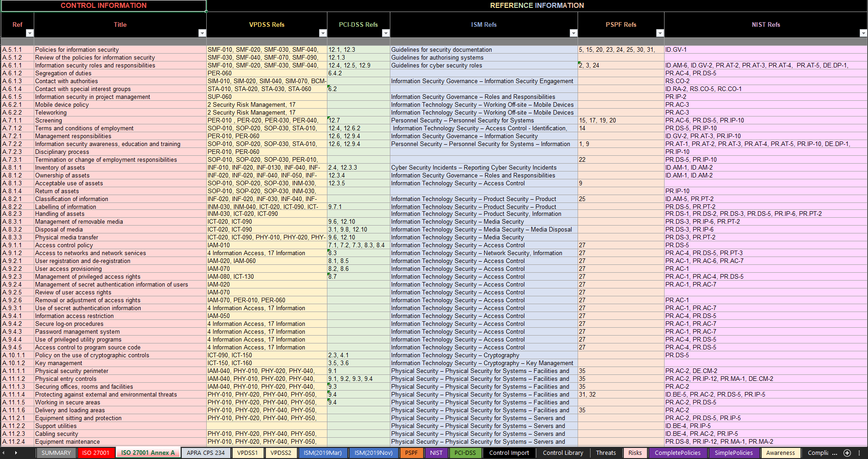Open the sheet tab bar options dots
Screen dimensions: 868x459
[x=859, y=453]
